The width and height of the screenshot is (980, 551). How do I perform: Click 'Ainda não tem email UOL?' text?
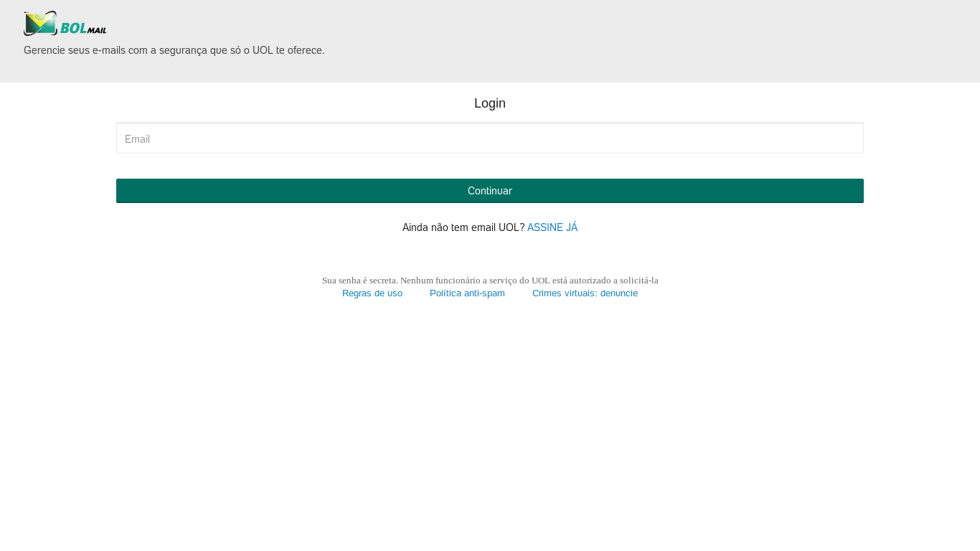463,227
